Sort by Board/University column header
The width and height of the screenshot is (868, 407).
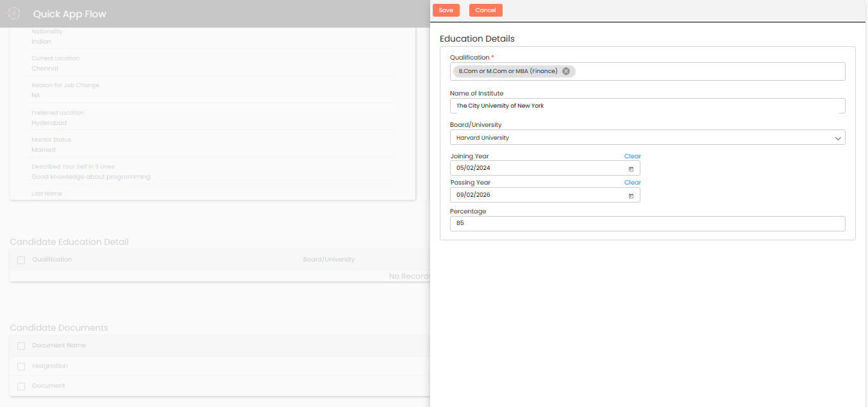[329, 260]
